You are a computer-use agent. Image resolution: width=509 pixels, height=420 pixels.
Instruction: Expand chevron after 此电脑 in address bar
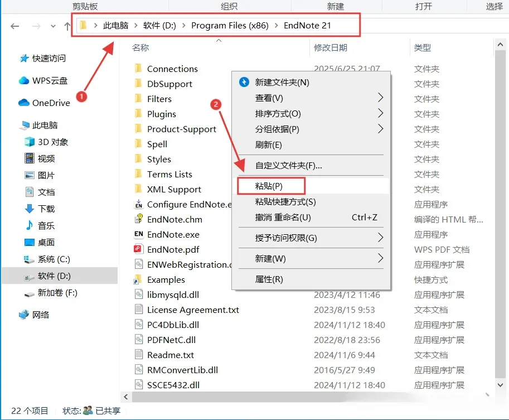coord(135,25)
